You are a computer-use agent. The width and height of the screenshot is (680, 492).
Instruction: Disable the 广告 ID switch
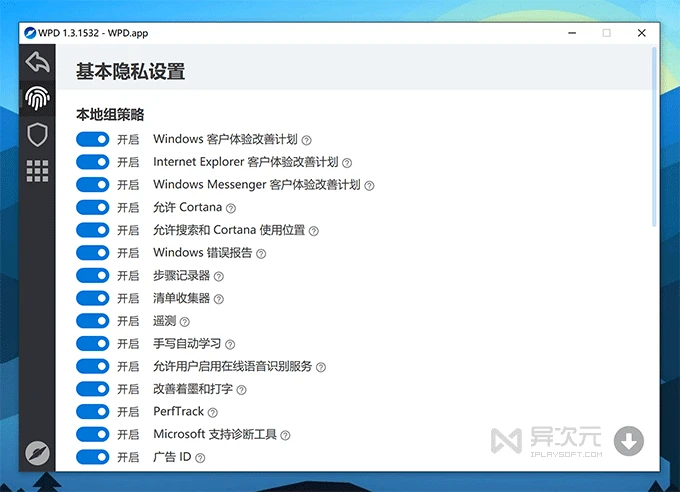tap(92, 457)
